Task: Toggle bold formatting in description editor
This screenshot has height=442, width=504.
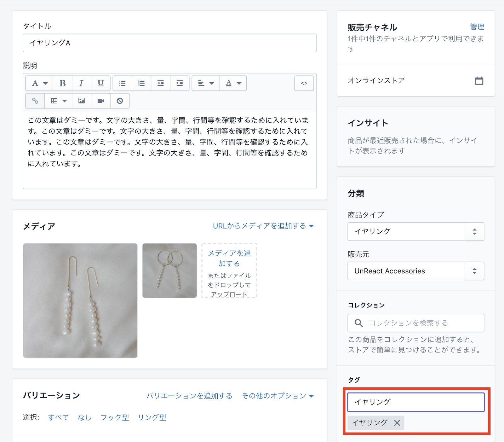Action: pos(63,83)
